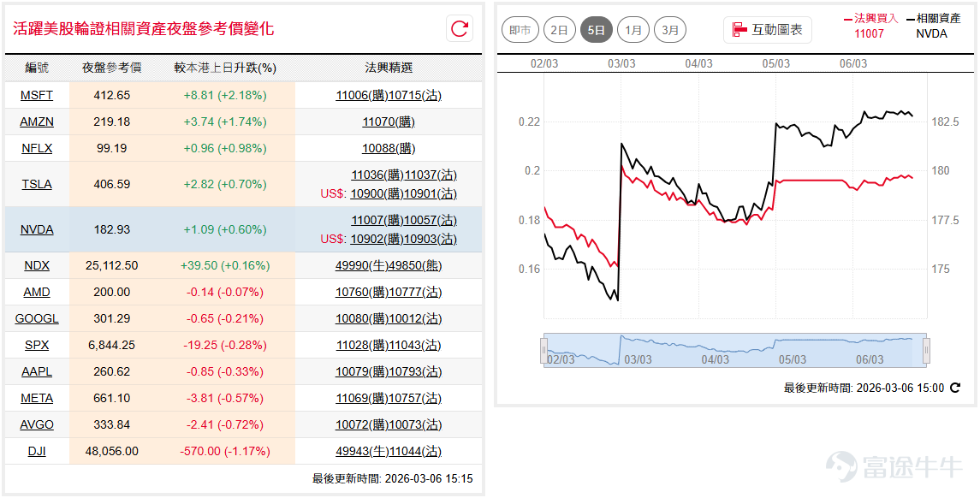The image size is (980, 498).
Task: Open warrant 10793(沽) for AAPL
Action: tap(415, 371)
